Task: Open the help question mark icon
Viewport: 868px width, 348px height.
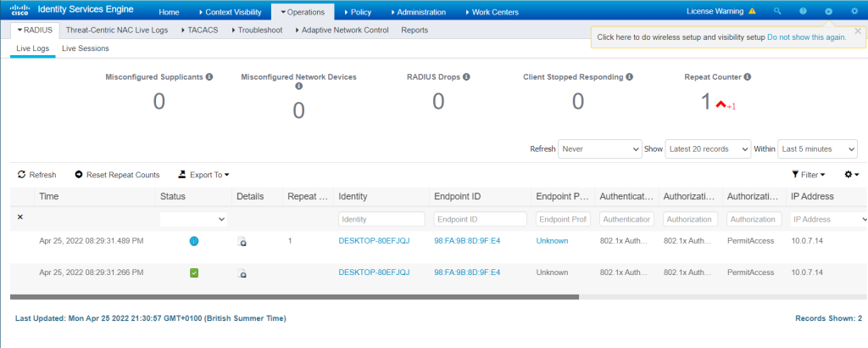Action: [804, 11]
